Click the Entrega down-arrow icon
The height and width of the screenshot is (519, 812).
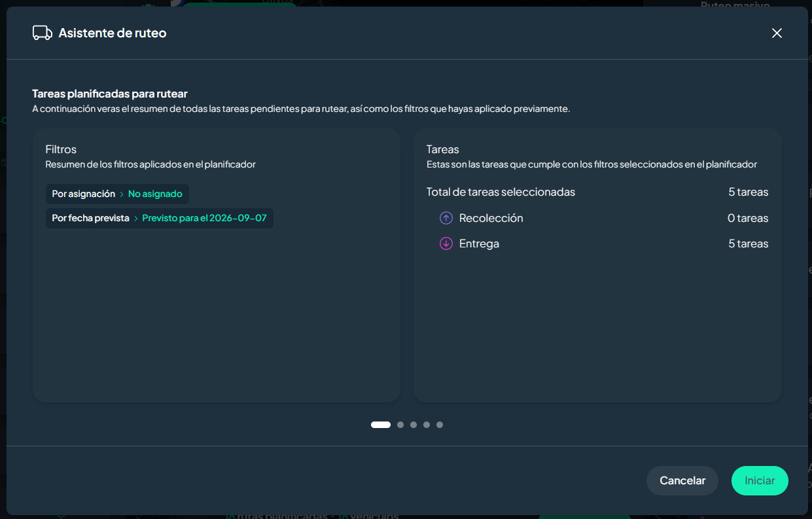[x=446, y=243]
